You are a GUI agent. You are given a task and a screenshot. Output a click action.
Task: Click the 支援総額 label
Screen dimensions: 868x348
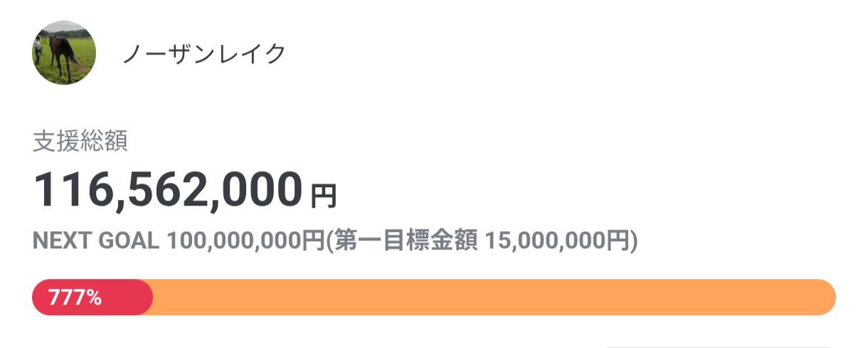coord(80,142)
